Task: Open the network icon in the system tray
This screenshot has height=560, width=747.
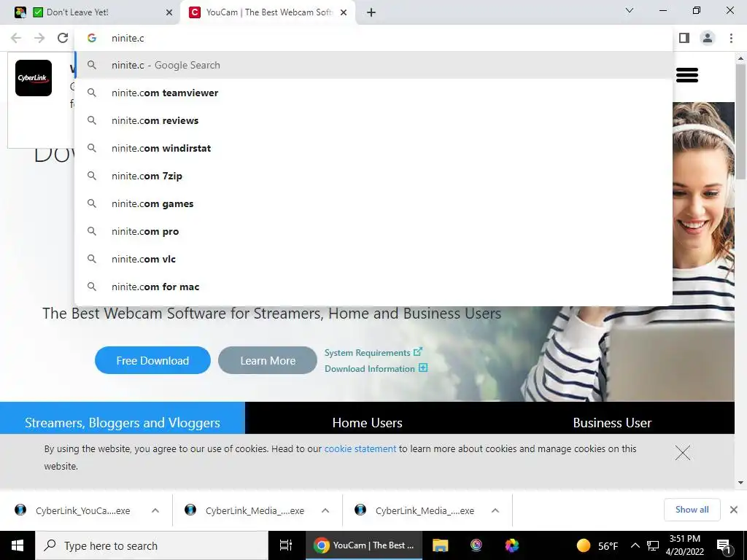Action: click(x=653, y=545)
